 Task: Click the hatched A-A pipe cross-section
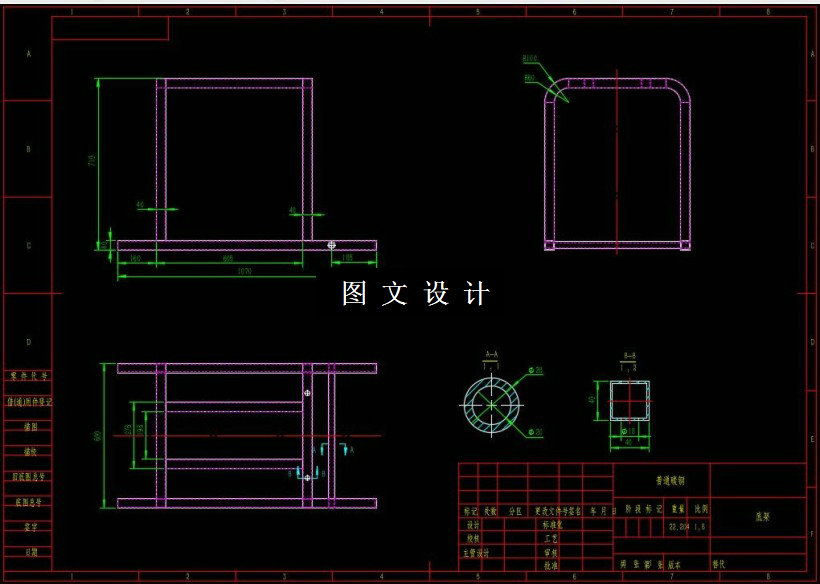click(492, 405)
